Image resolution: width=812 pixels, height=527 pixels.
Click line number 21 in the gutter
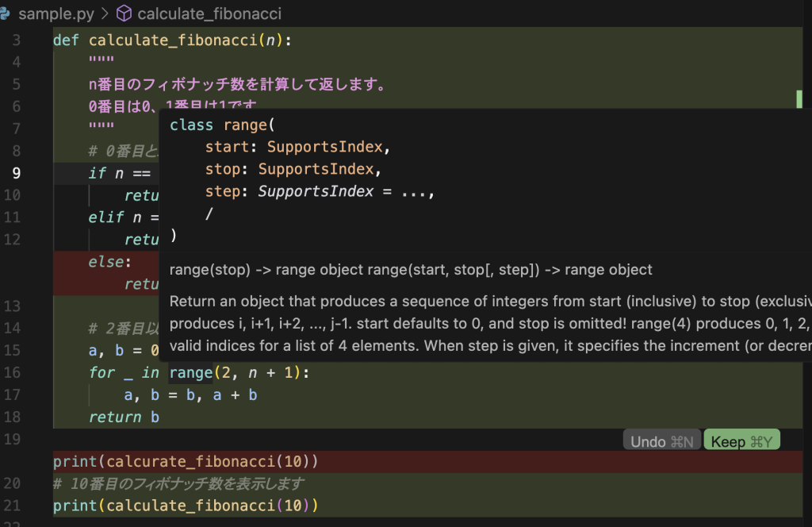[x=17, y=506]
